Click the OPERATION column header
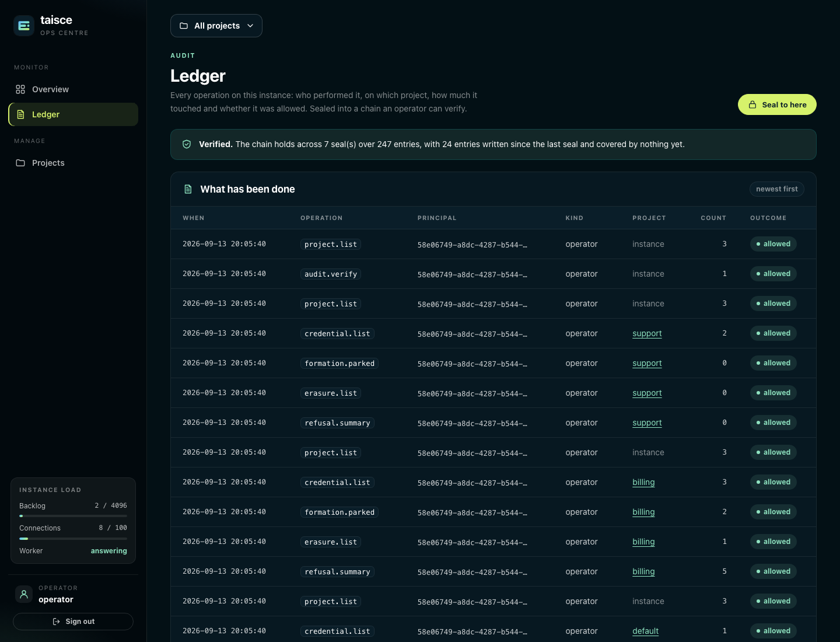Screen dimensions: 840x642 coord(321,218)
